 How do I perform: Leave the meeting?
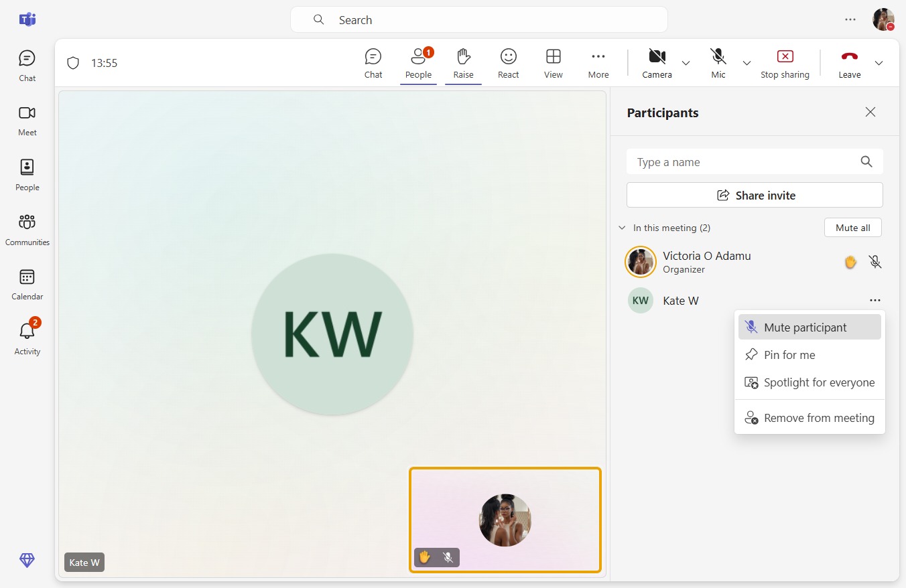849,63
